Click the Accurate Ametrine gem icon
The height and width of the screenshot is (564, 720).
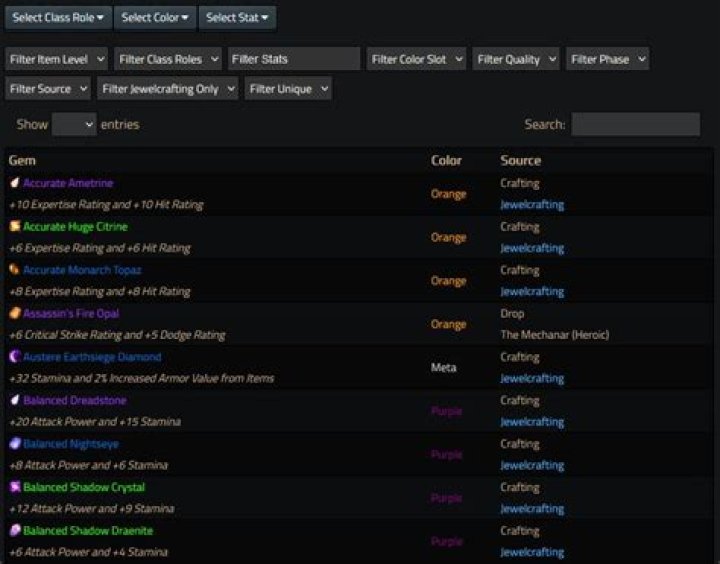tap(15, 183)
